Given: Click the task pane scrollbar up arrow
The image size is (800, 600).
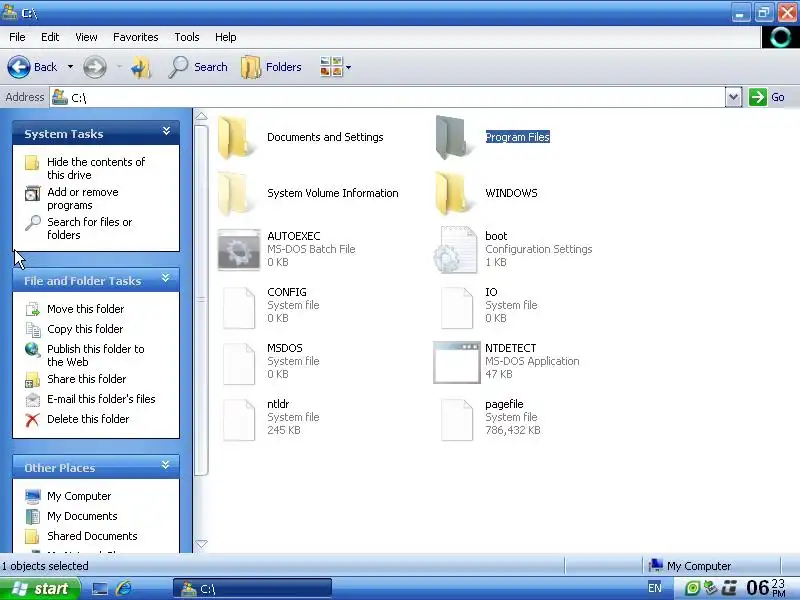Looking at the screenshot, I should point(202,116).
